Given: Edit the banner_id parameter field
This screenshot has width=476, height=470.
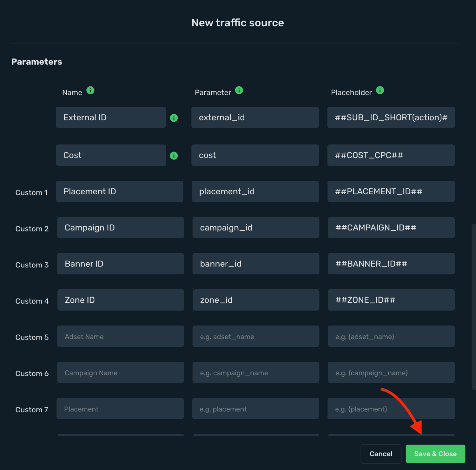Looking at the screenshot, I should coord(256,264).
